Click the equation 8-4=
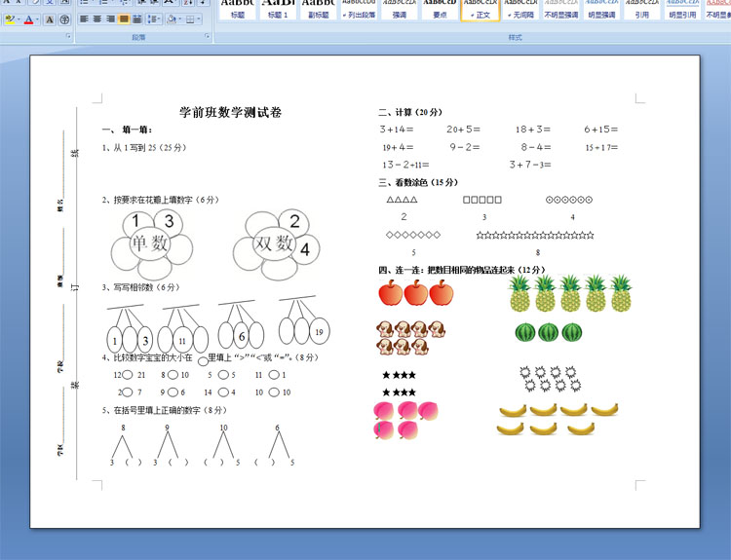The image size is (731, 560). pos(536,147)
